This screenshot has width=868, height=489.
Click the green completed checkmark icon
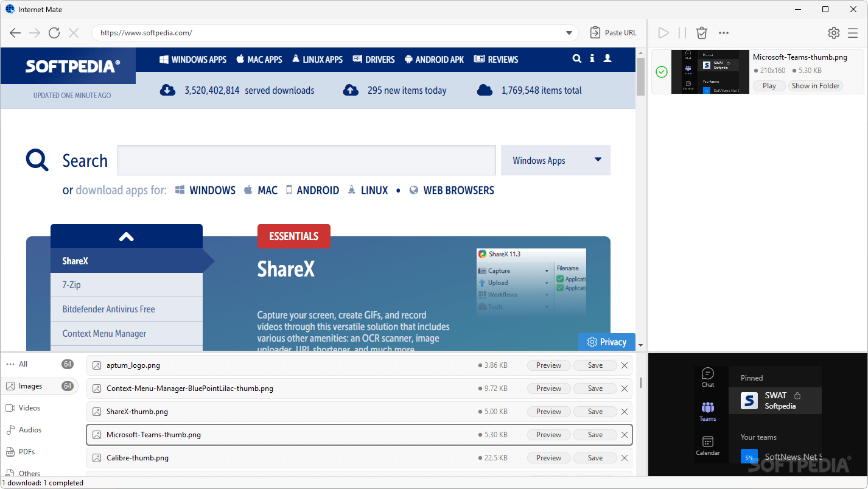pyautogui.click(x=662, y=72)
